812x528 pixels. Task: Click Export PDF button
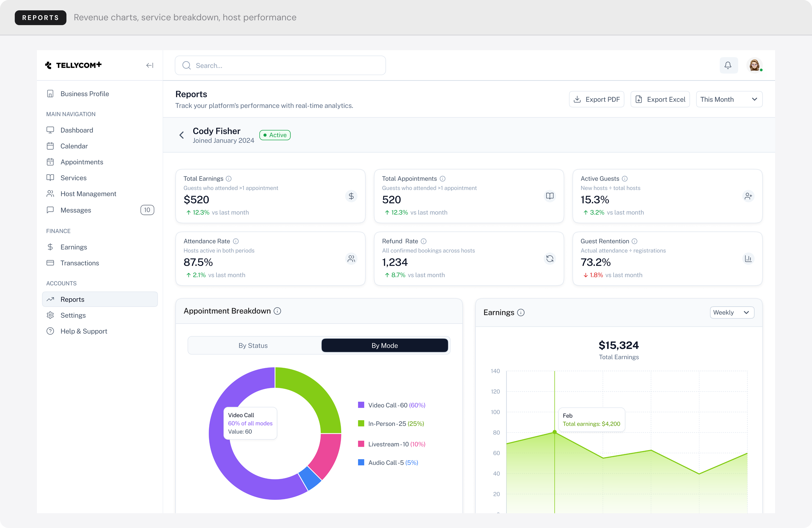[x=596, y=99]
